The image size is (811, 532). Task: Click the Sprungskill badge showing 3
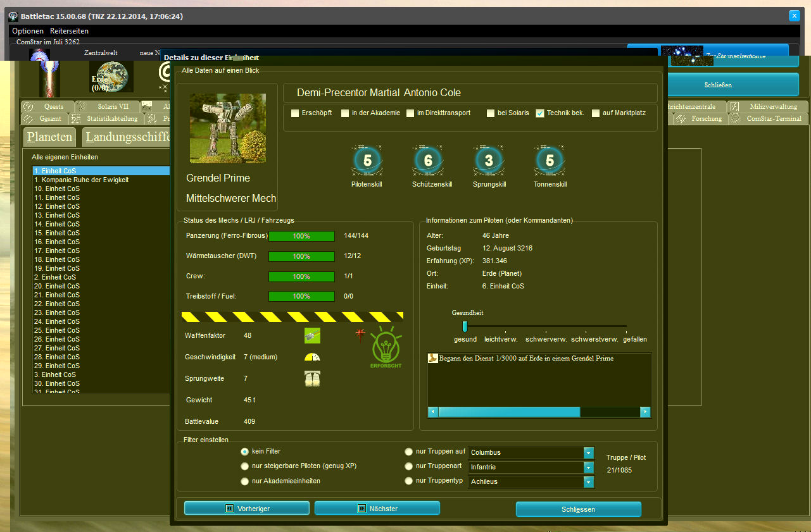[x=489, y=161]
